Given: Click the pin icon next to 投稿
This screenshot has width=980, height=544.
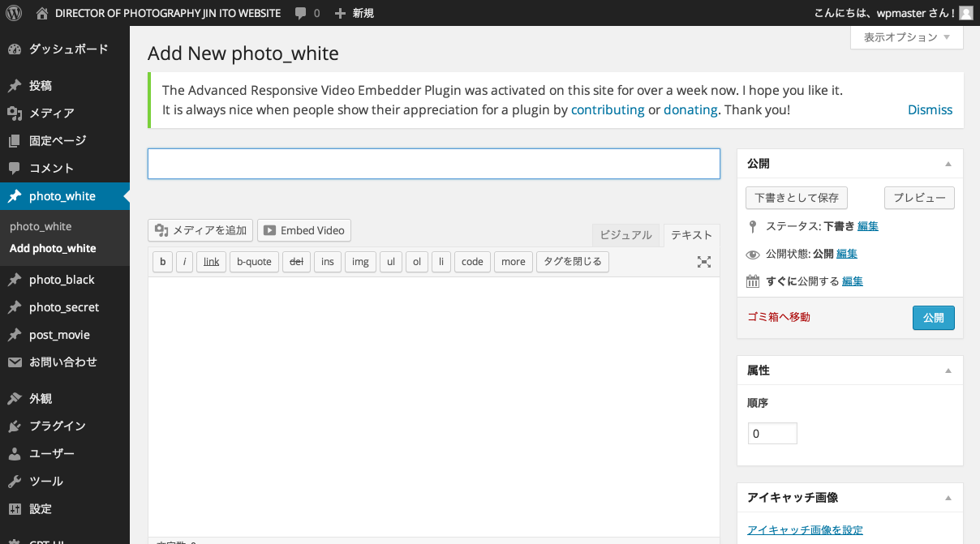Looking at the screenshot, I should pos(15,86).
